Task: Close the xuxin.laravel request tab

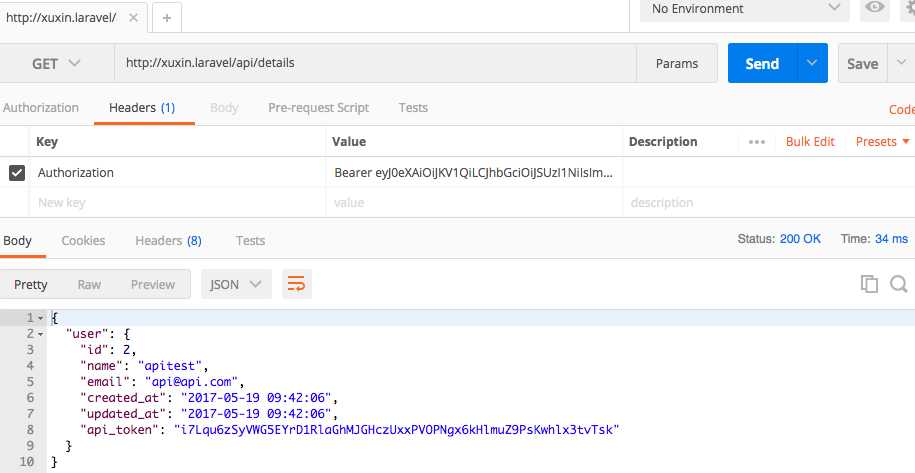Action: click(x=133, y=17)
